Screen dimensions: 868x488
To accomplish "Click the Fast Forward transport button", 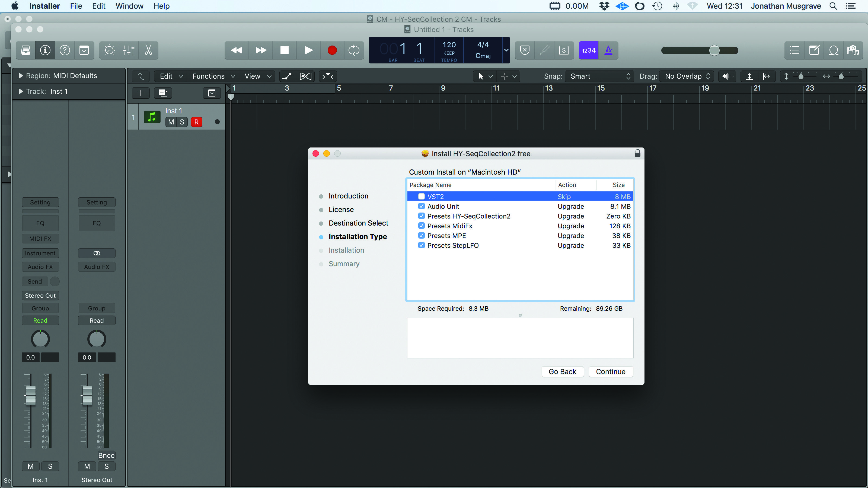I will tap(261, 50).
